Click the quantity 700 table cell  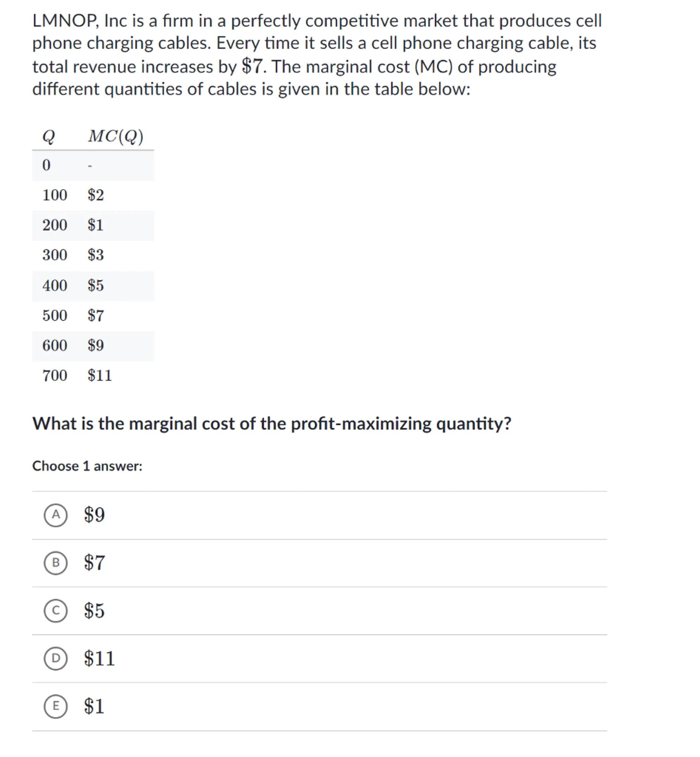(x=55, y=376)
